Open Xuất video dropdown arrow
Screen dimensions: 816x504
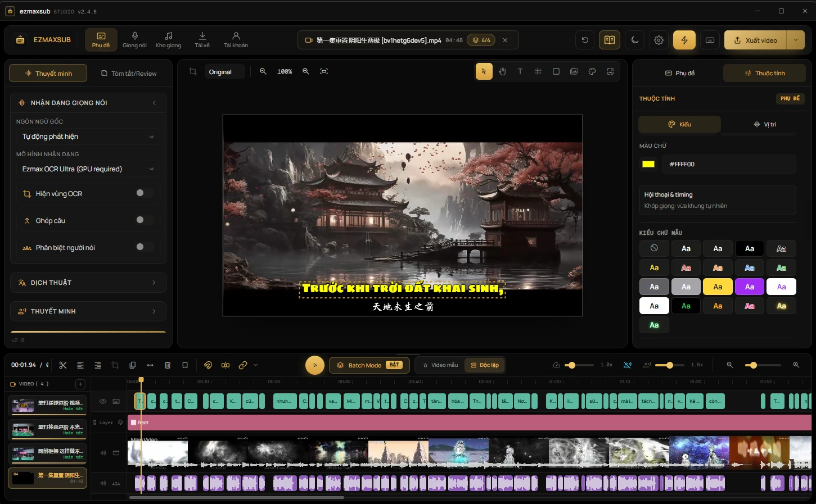796,40
